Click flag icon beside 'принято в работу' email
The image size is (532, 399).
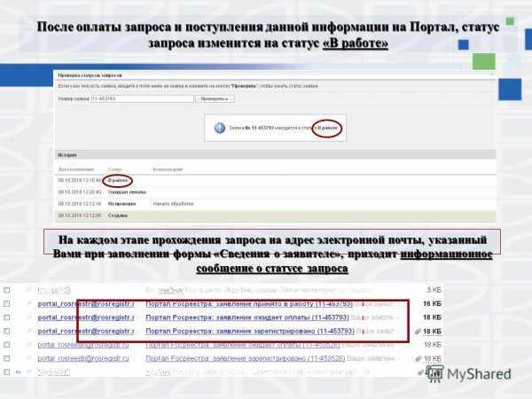coord(29,303)
